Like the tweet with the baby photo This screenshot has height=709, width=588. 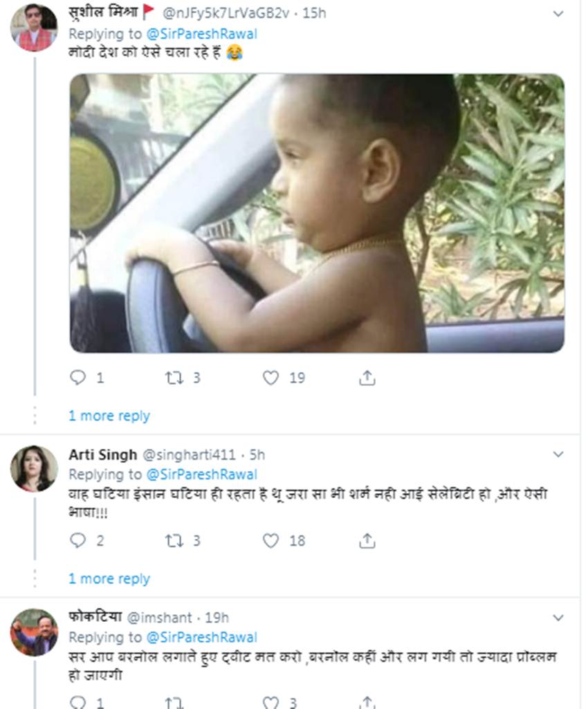[x=271, y=378]
